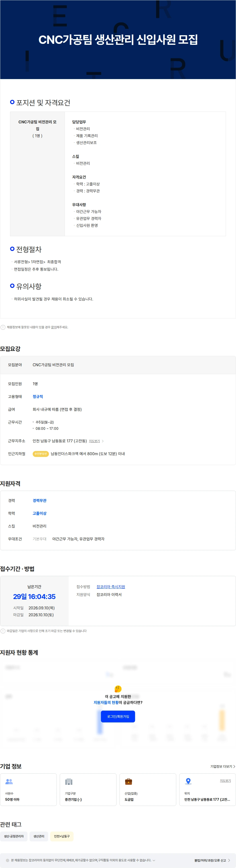Click 잡코리아 이력서 application form text
Screen dimensions: 236x868
click(109, 595)
